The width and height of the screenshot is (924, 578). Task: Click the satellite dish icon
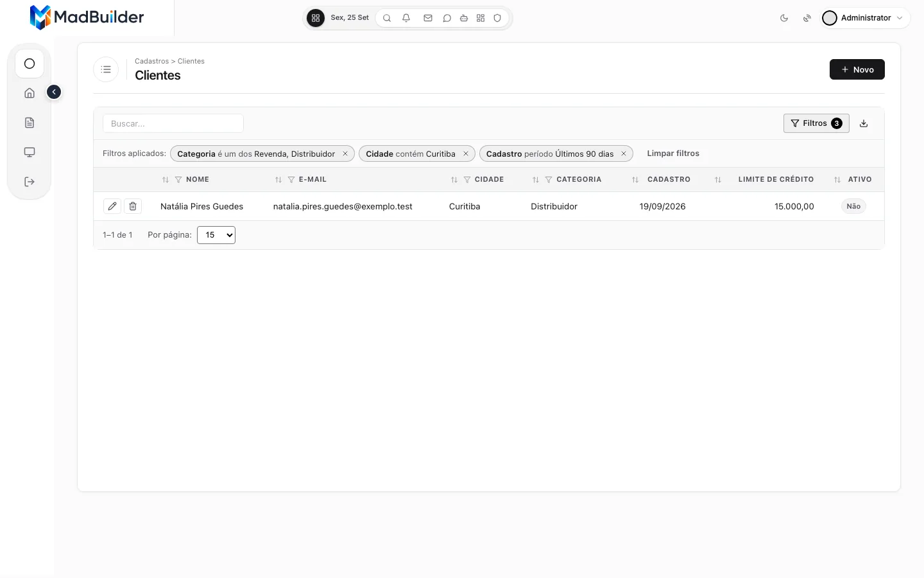[x=807, y=18]
